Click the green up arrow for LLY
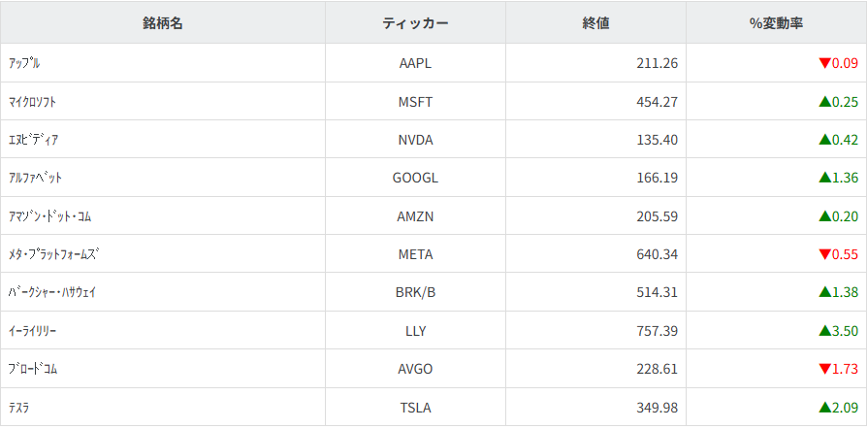The image size is (868, 429). (824, 331)
